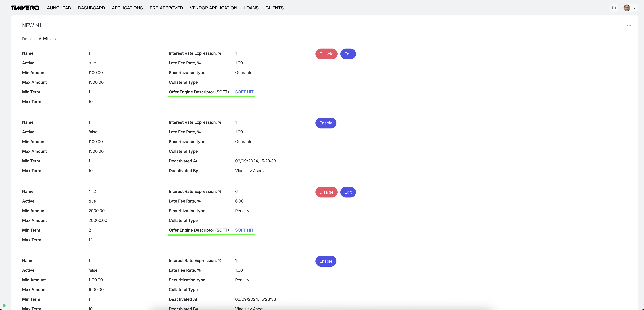This screenshot has height=310, width=644.
Task: Edit the first active additive
Action: point(348,54)
